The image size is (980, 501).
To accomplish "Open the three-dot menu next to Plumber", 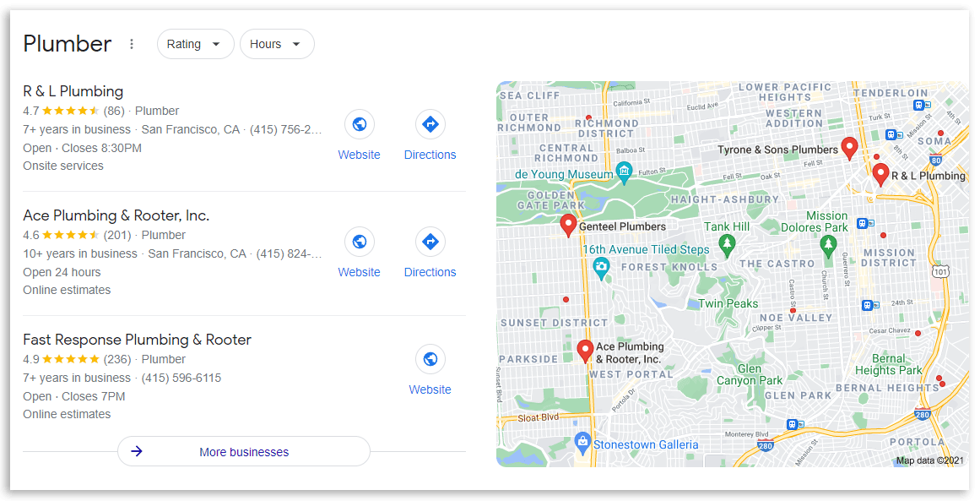I will (131, 45).
